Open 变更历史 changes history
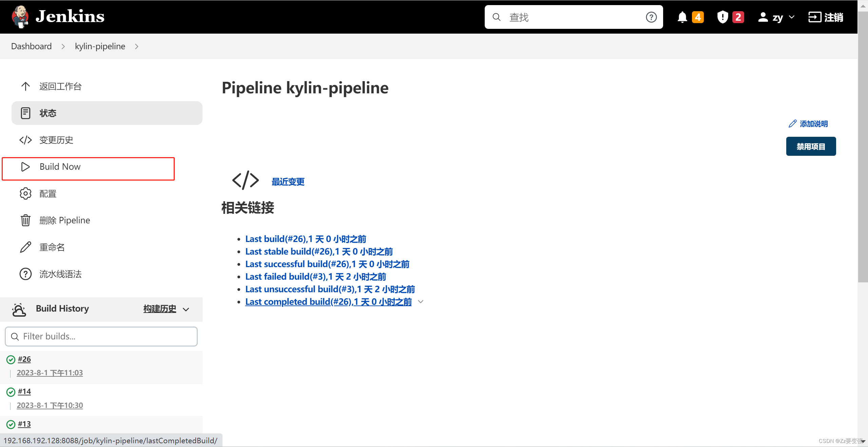868x447 pixels. [x=56, y=140]
